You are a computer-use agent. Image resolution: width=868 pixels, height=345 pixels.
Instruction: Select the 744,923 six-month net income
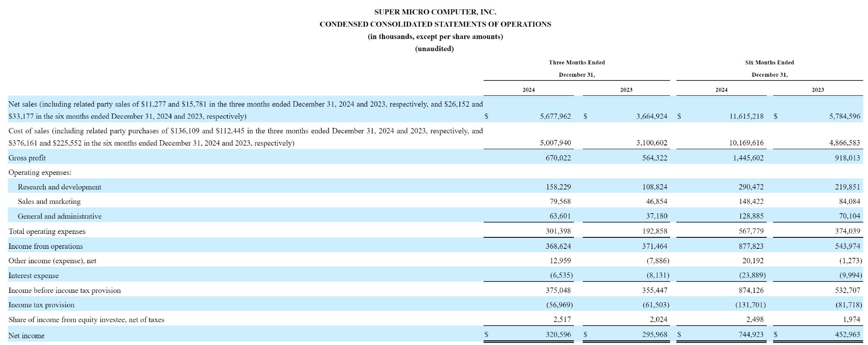pyautogui.click(x=751, y=334)
